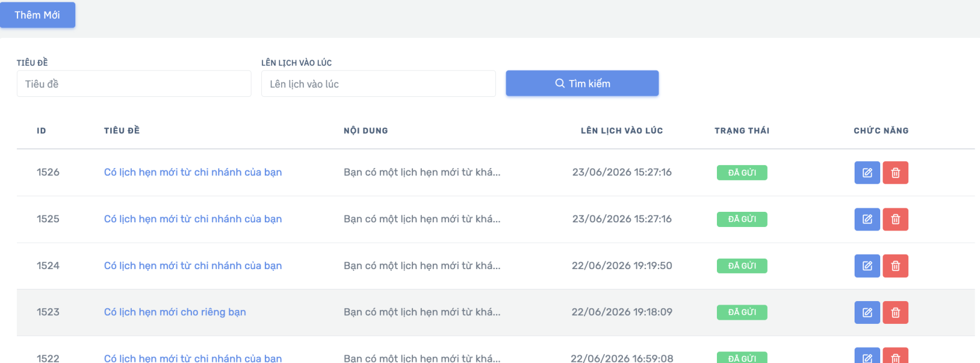
Task: Click date 22/06/2026 19:18:09
Action: tap(622, 312)
